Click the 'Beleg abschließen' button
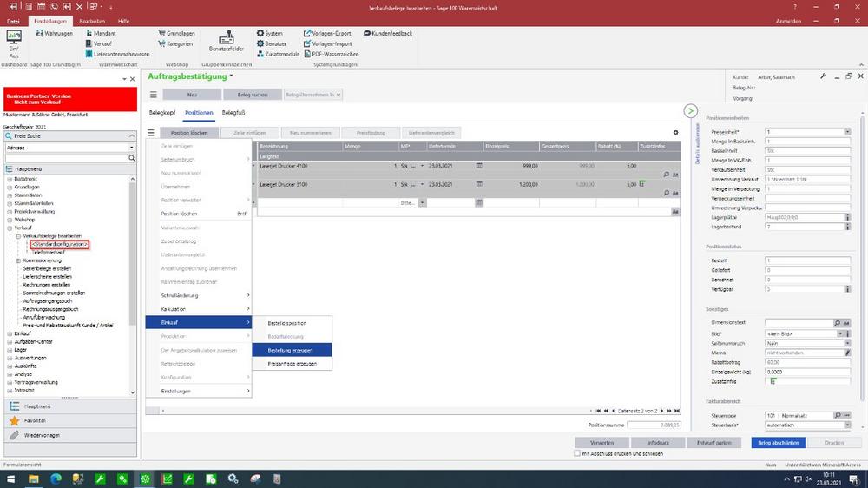Viewport: 868px width, 488px height. [x=778, y=442]
